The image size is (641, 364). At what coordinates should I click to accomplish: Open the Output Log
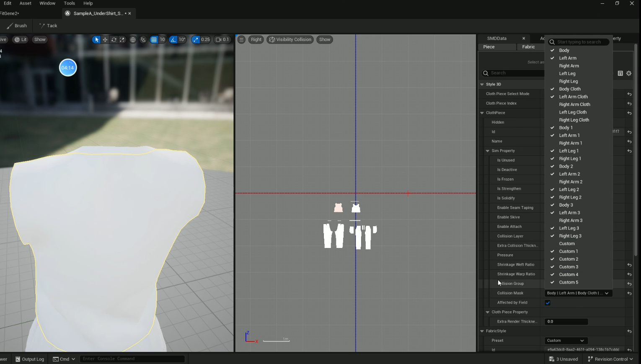tap(30, 359)
